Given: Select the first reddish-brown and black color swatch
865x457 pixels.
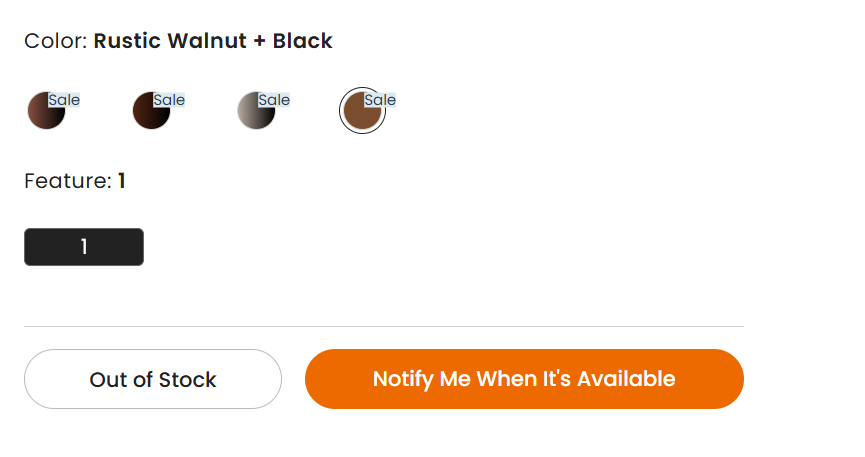Looking at the screenshot, I should (45, 111).
